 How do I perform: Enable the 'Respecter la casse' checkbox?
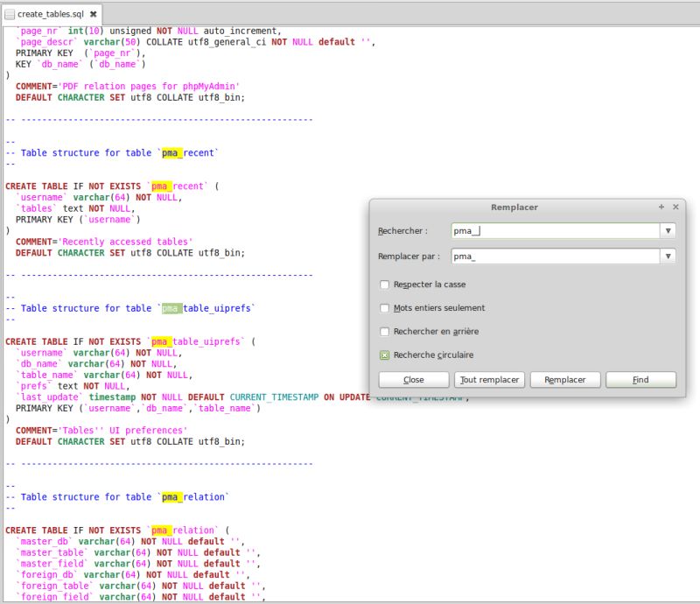pyautogui.click(x=382, y=284)
